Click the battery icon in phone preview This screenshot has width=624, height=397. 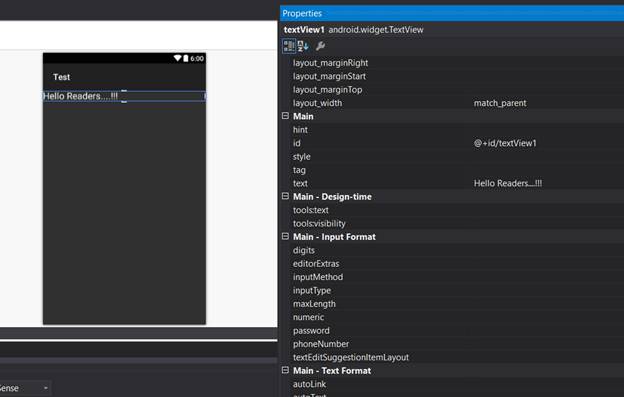185,58
